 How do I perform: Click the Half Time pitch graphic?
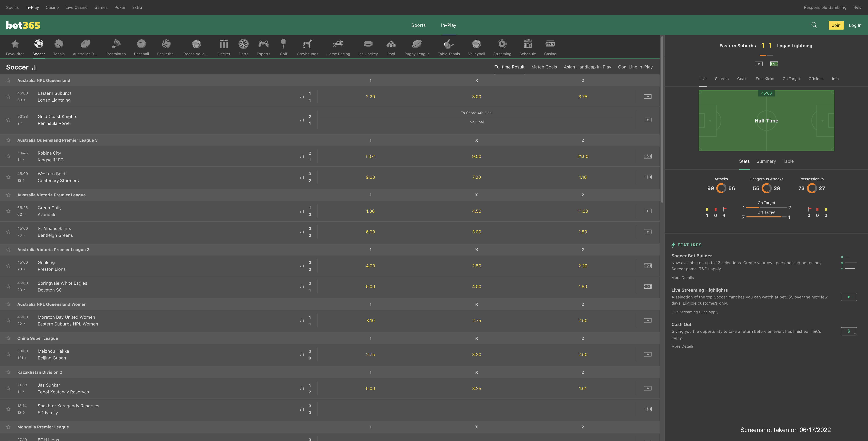766,121
